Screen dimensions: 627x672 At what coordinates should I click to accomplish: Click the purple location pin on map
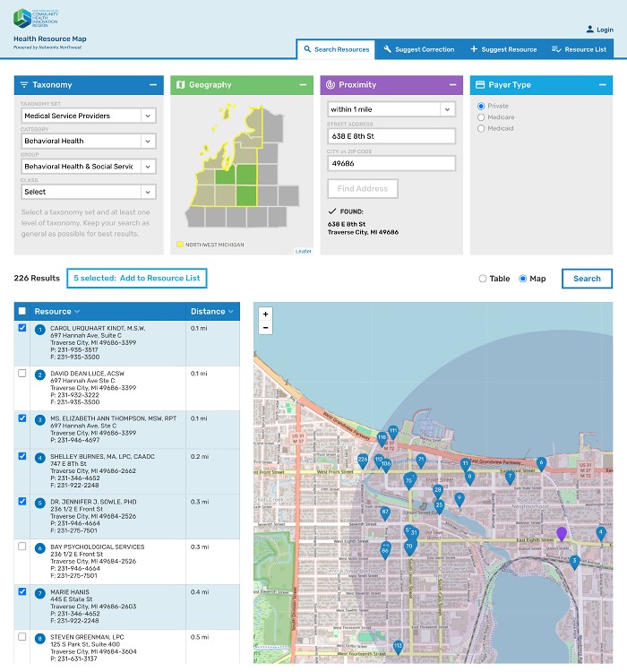point(562,534)
